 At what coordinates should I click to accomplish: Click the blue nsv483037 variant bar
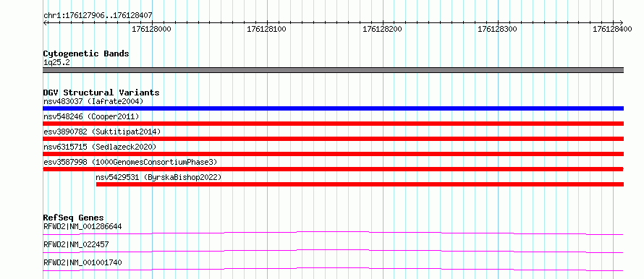coord(334,108)
